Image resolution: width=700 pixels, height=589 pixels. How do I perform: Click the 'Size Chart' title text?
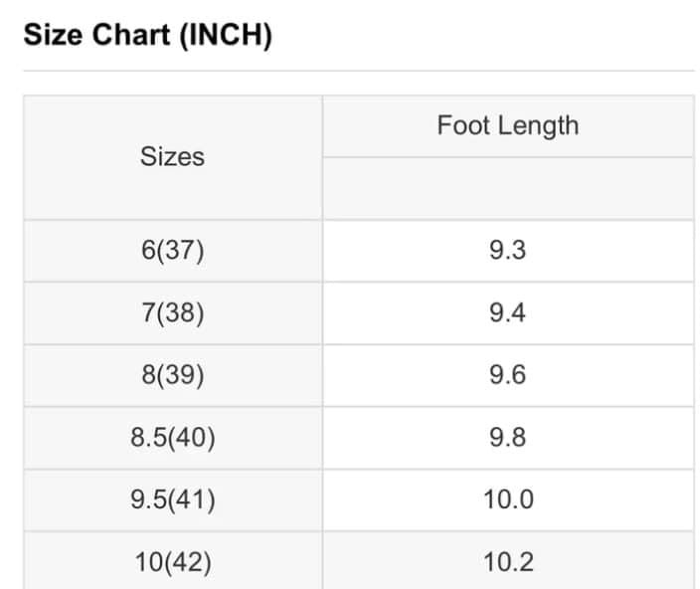96,35
